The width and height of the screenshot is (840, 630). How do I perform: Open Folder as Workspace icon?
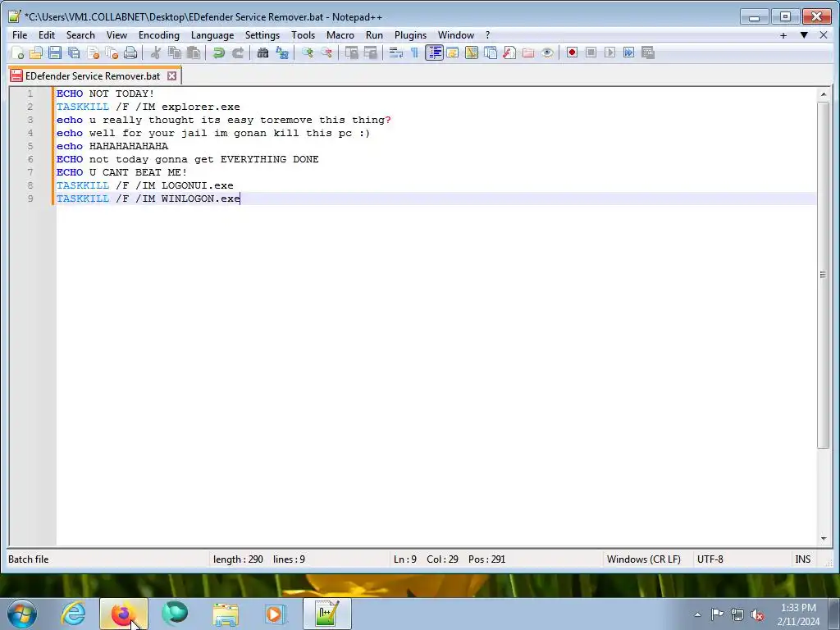(528, 52)
